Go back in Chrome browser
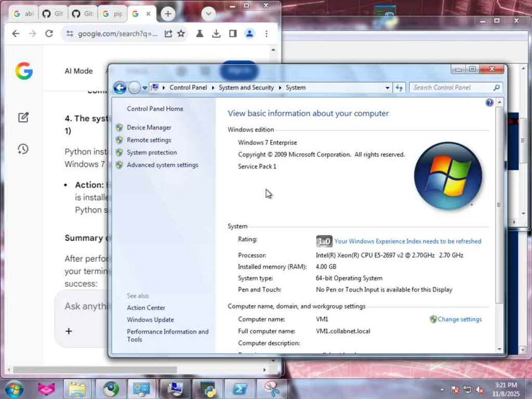The height and width of the screenshot is (399, 532). coord(16,34)
